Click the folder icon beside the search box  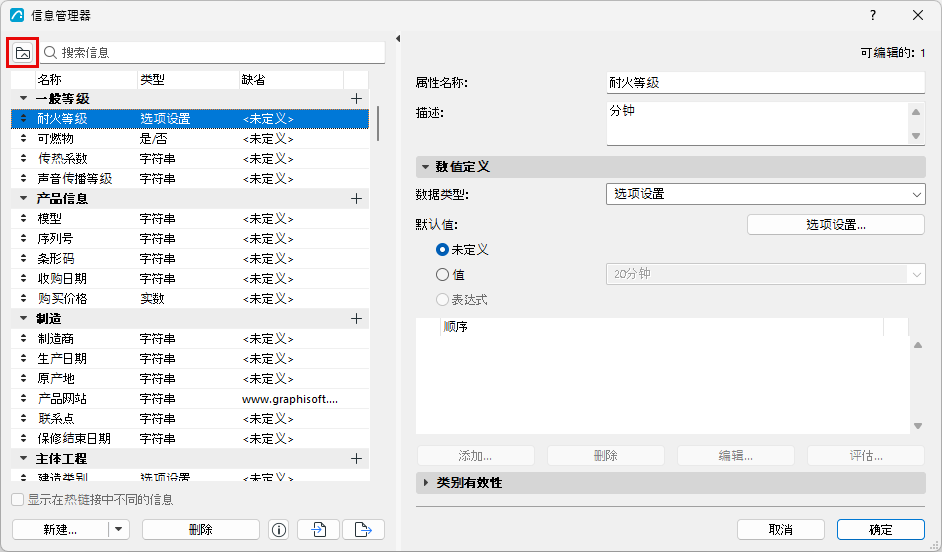point(23,53)
